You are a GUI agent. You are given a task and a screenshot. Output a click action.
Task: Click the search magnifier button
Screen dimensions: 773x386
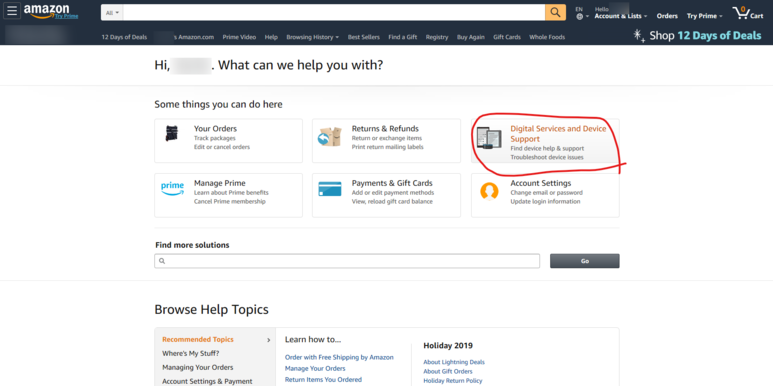pyautogui.click(x=555, y=12)
